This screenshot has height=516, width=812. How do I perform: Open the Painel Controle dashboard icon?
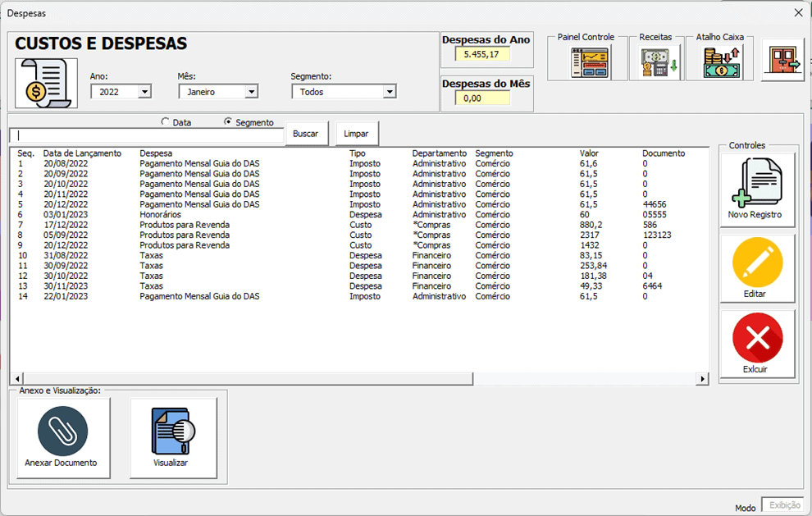pyautogui.click(x=591, y=62)
